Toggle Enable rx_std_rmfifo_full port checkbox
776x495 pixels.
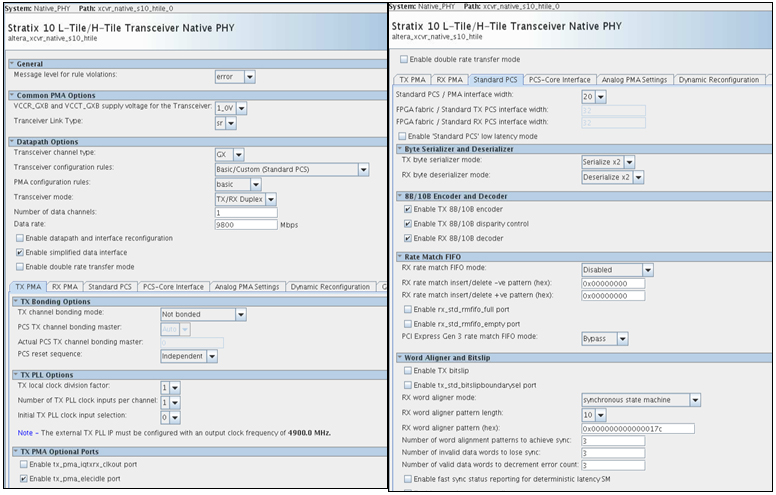tap(408, 309)
